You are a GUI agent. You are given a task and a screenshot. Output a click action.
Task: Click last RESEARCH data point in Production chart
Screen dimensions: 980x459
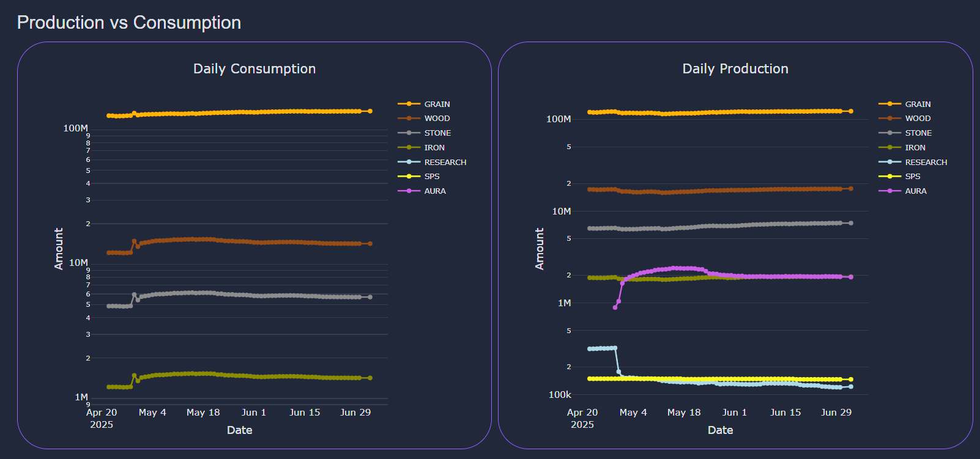[851, 387]
